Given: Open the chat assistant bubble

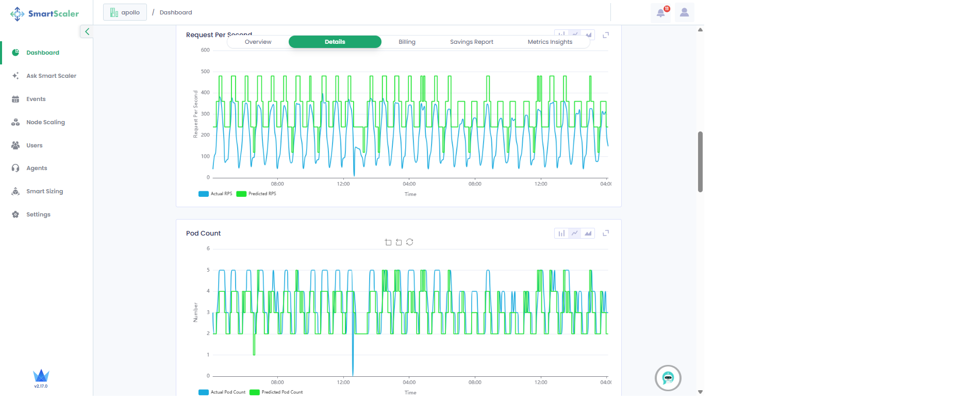Looking at the screenshot, I should (668, 378).
